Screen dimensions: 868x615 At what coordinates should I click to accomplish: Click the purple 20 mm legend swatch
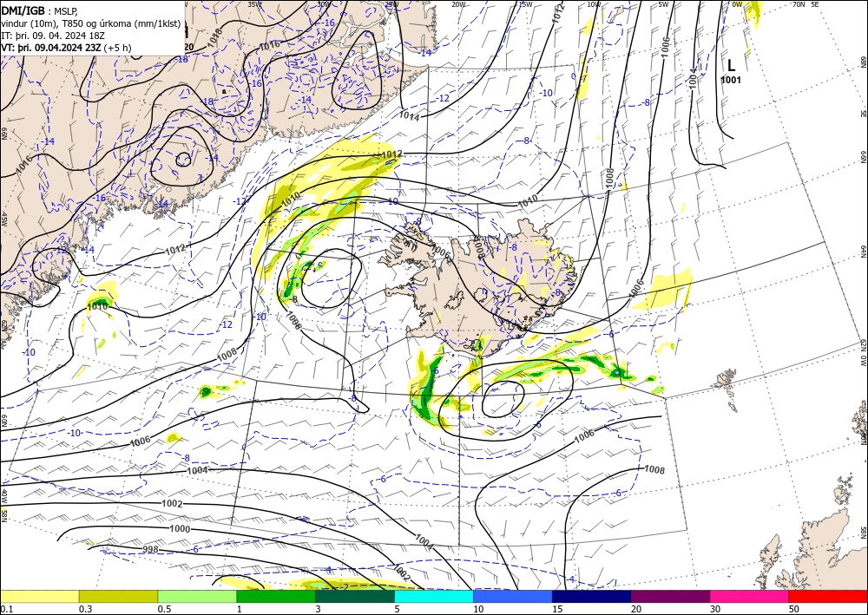[670, 596]
